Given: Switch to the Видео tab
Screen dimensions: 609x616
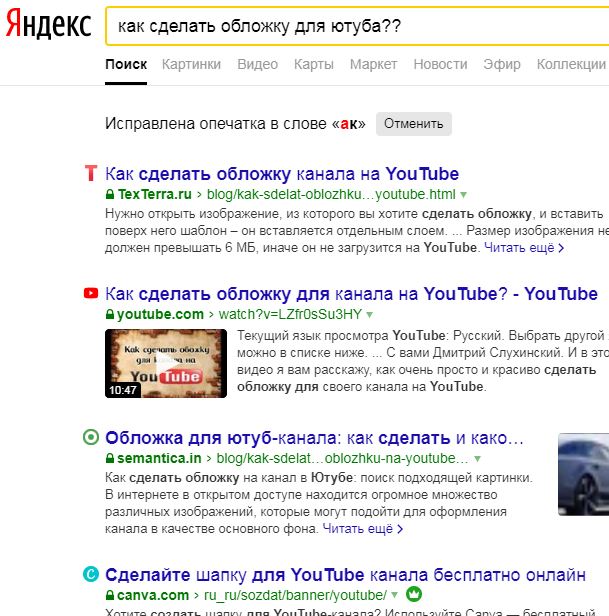Looking at the screenshot, I should pos(257,64).
